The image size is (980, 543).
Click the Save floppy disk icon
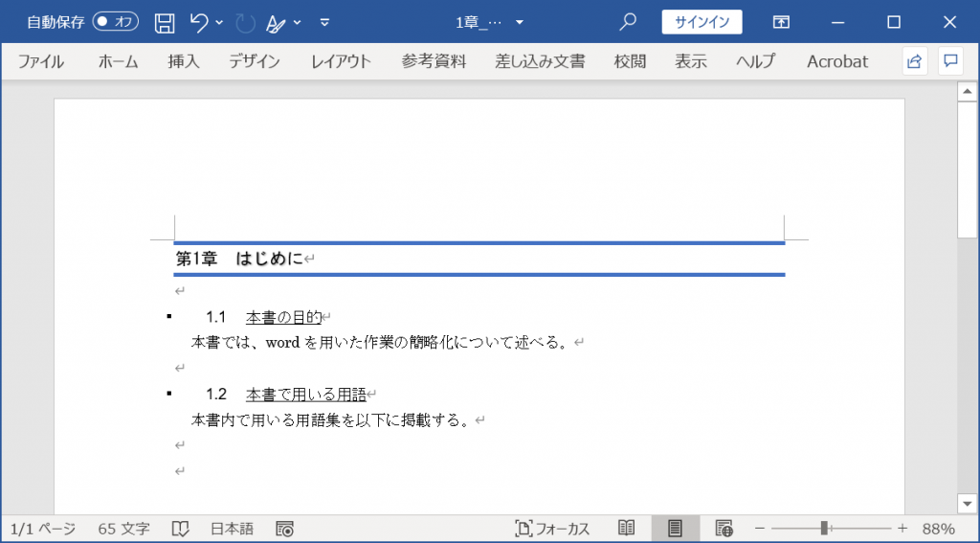pyautogui.click(x=165, y=23)
